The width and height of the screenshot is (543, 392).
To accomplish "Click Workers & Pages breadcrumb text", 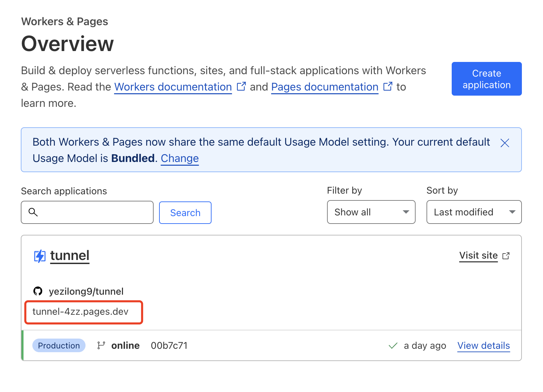I will (x=65, y=21).
